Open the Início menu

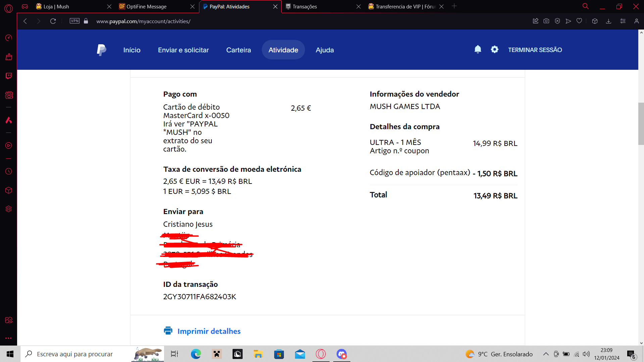click(x=132, y=50)
